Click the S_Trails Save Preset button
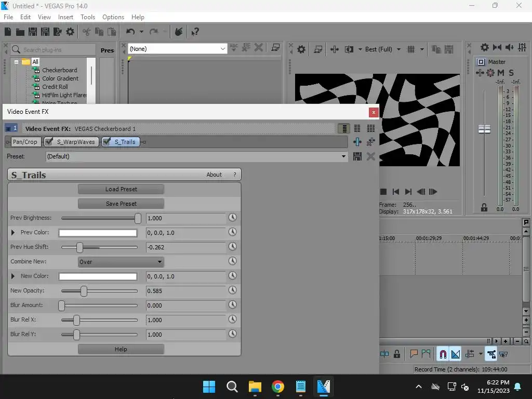 (x=121, y=204)
